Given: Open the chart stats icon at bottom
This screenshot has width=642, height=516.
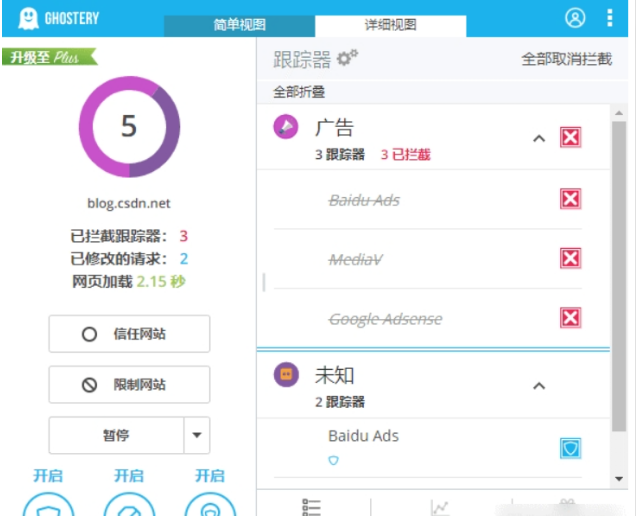Looking at the screenshot, I should click(x=440, y=508).
